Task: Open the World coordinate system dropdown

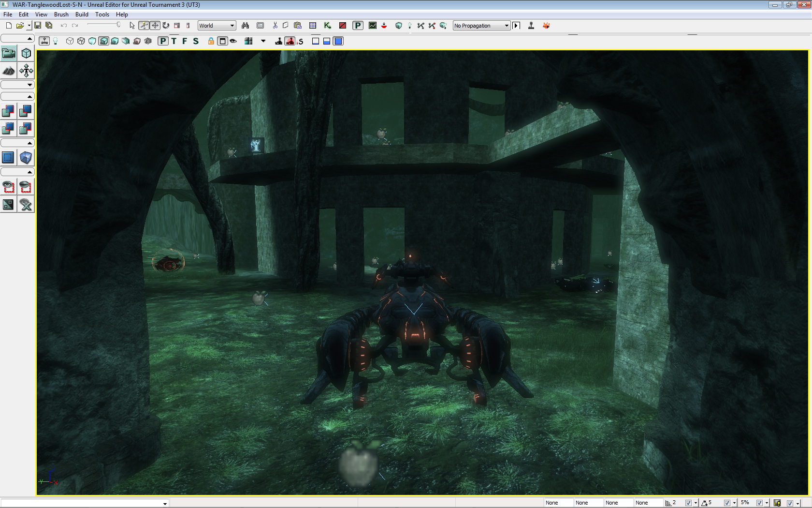Action: point(217,26)
